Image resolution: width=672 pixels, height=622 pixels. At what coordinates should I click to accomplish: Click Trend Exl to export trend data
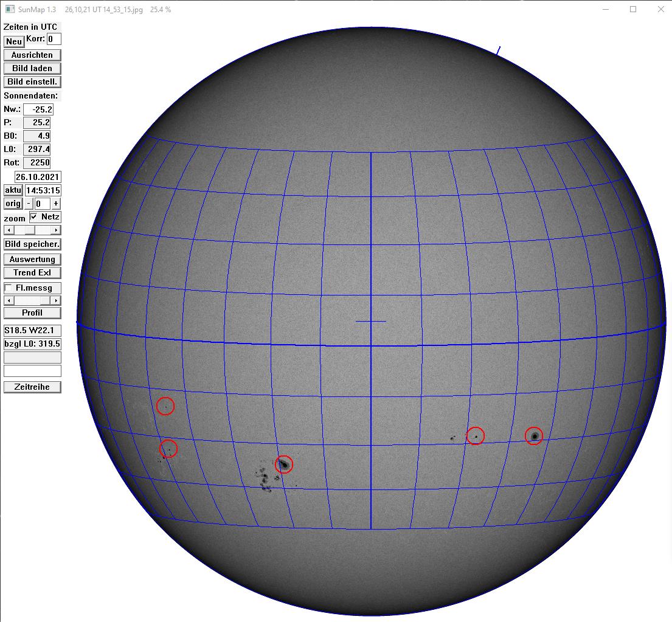click(32, 272)
